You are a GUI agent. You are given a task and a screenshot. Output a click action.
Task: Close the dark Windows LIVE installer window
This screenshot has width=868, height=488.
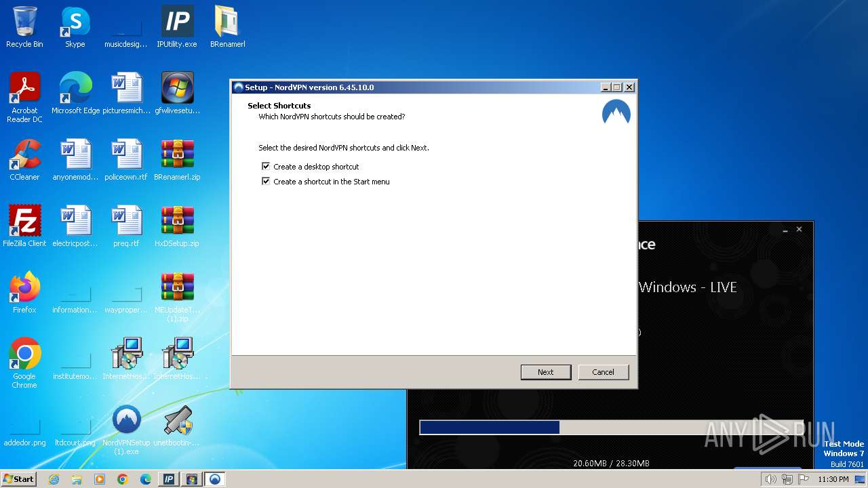(x=799, y=230)
